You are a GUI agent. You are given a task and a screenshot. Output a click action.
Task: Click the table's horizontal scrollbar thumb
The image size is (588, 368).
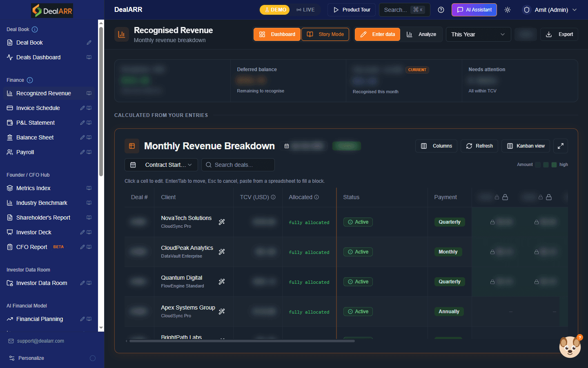242,341
